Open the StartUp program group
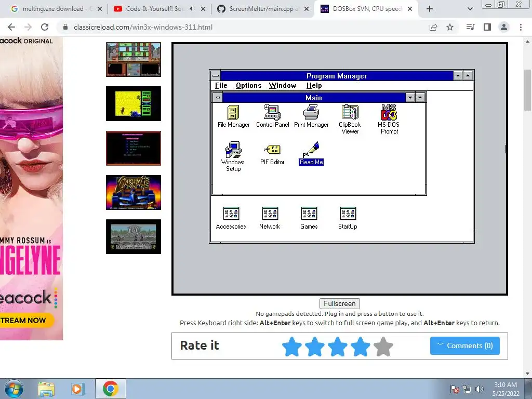Image resolution: width=532 pixels, height=399 pixels. (348, 218)
